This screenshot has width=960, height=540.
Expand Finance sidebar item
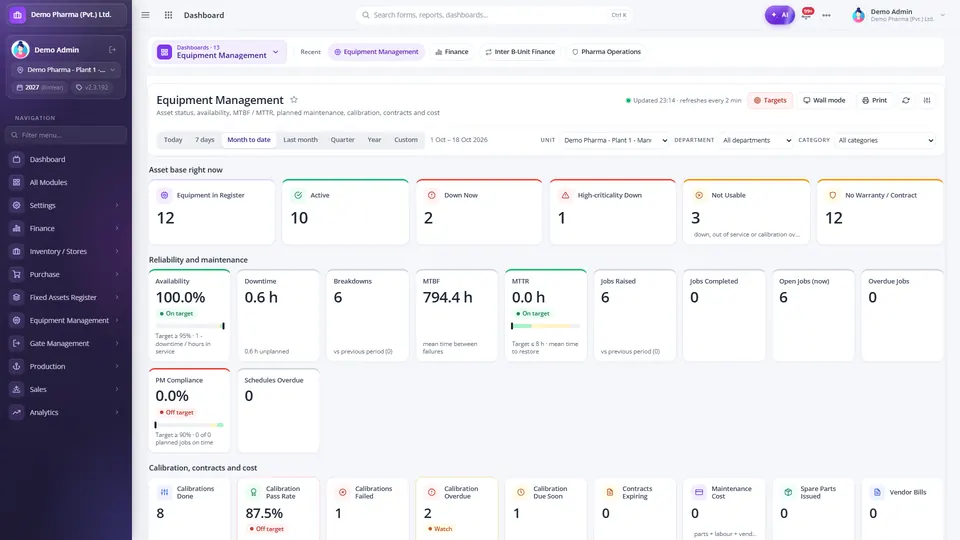pos(66,228)
